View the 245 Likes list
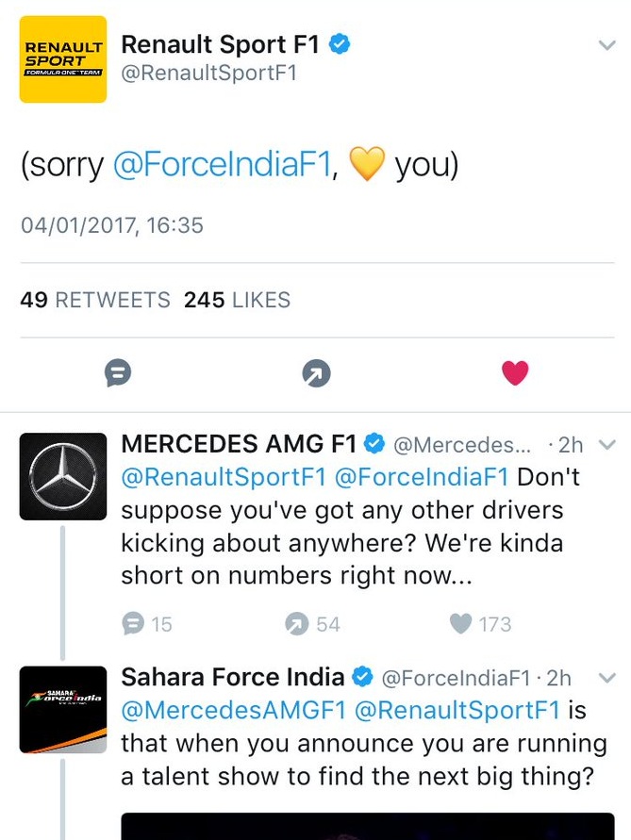The height and width of the screenshot is (840, 631). (x=237, y=300)
